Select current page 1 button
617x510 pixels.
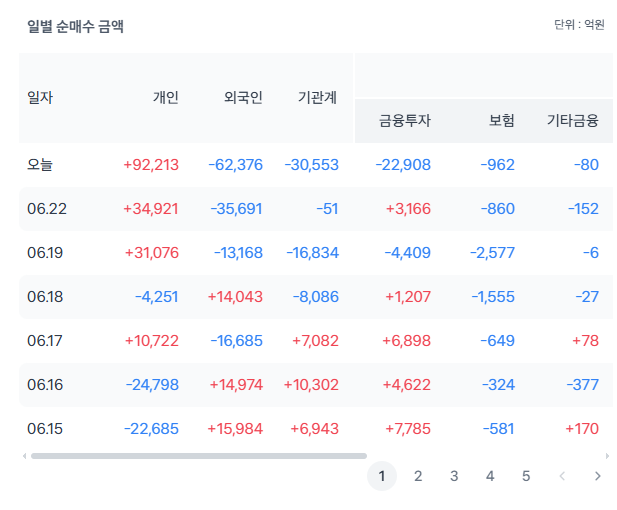pos(382,476)
